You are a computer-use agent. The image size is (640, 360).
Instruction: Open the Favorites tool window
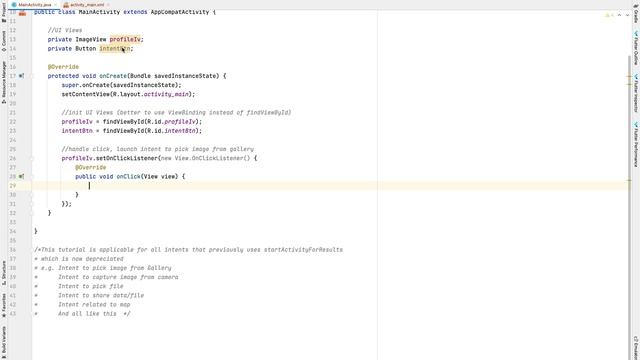4,305
